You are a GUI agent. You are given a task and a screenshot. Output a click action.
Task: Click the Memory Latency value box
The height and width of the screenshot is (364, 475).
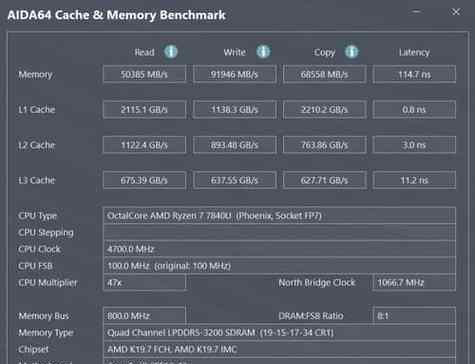tap(414, 74)
